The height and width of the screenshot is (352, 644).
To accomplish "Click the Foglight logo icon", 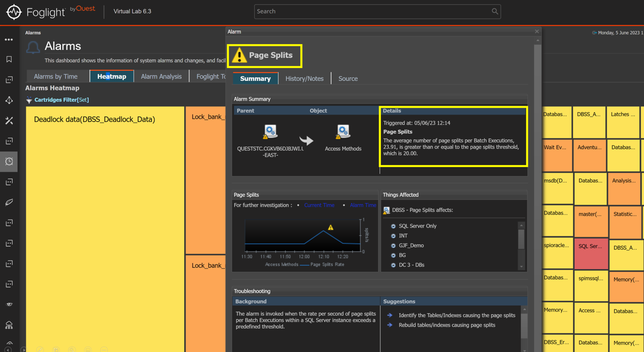I will [14, 12].
